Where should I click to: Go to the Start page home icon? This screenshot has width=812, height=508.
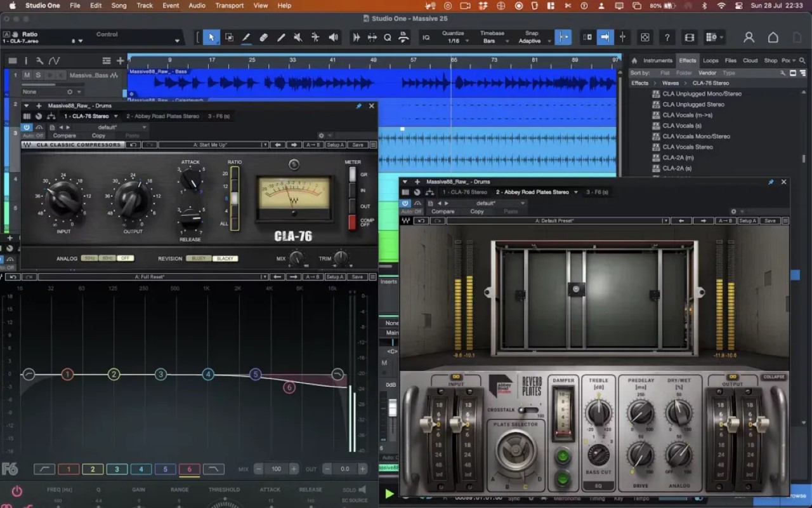coord(773,37)
